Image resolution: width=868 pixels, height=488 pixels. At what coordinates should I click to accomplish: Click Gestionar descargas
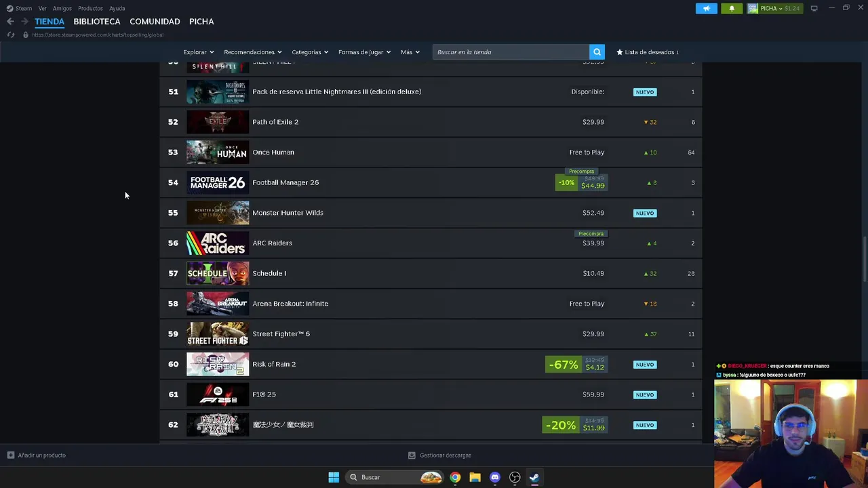pos(446,455)
